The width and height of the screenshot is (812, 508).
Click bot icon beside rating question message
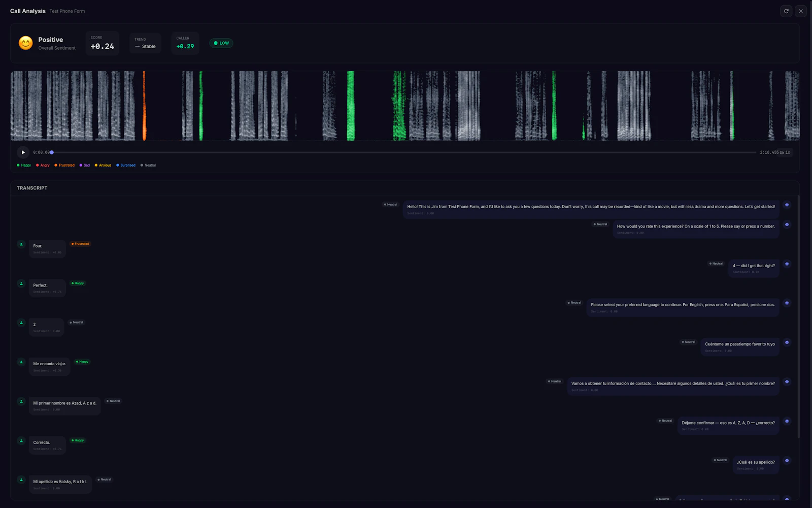pyautogui.click(x=787, y=225)
